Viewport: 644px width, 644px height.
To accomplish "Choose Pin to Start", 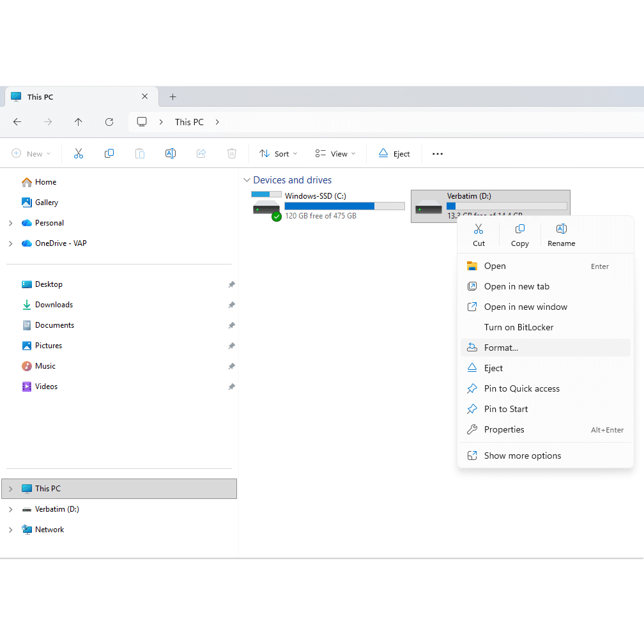I will tap(546, 409).
